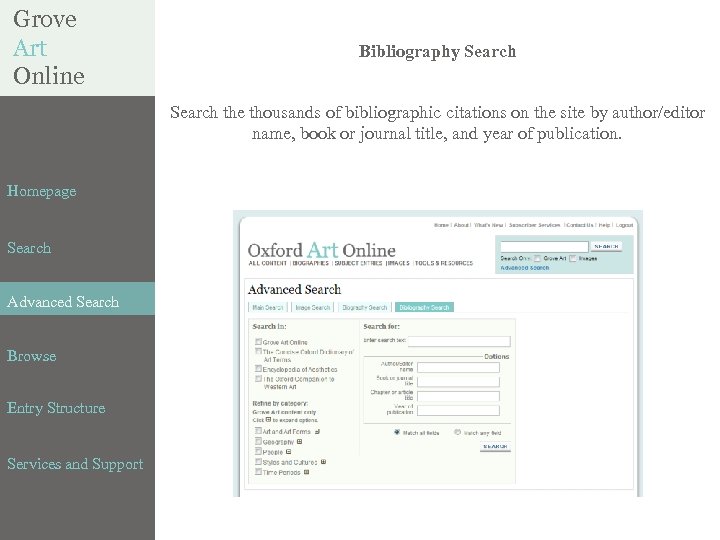This screenshot has height=540, width=720.
Task: Switch to the Biography Search tab
Action: point(365,307)
